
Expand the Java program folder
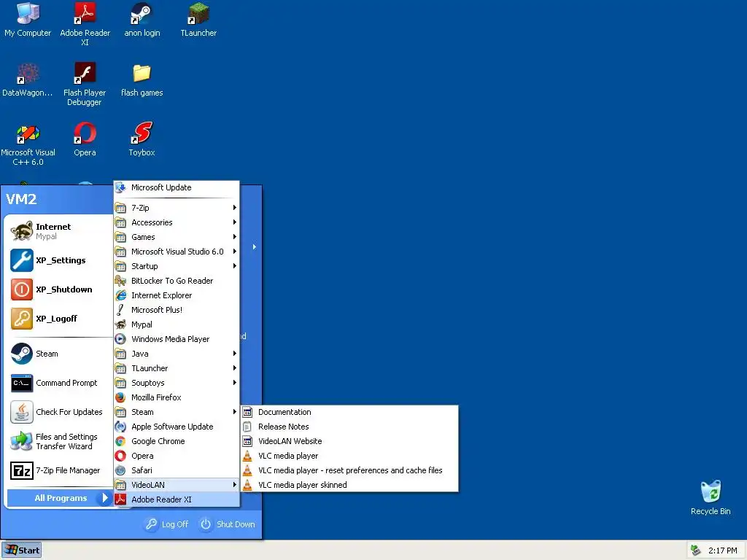[177, 354]
